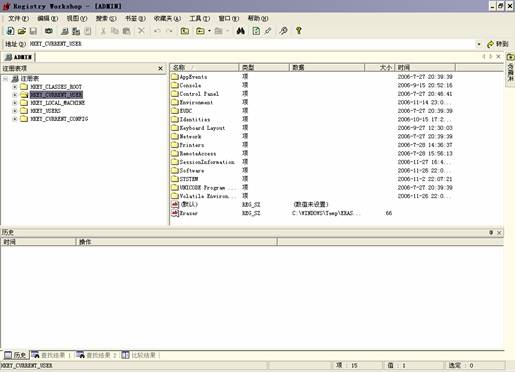Sort by the 数据 column header
This screenshot has width=515, height=372.
point(327,68)
